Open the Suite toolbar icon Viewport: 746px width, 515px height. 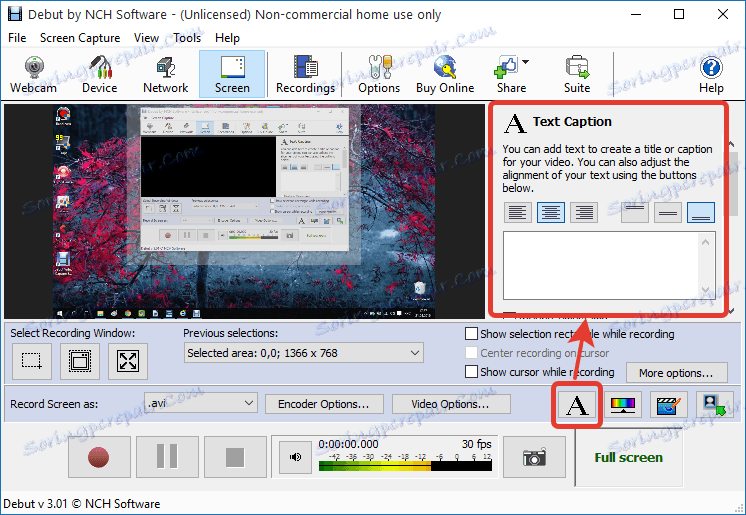[x=577, y=75]
